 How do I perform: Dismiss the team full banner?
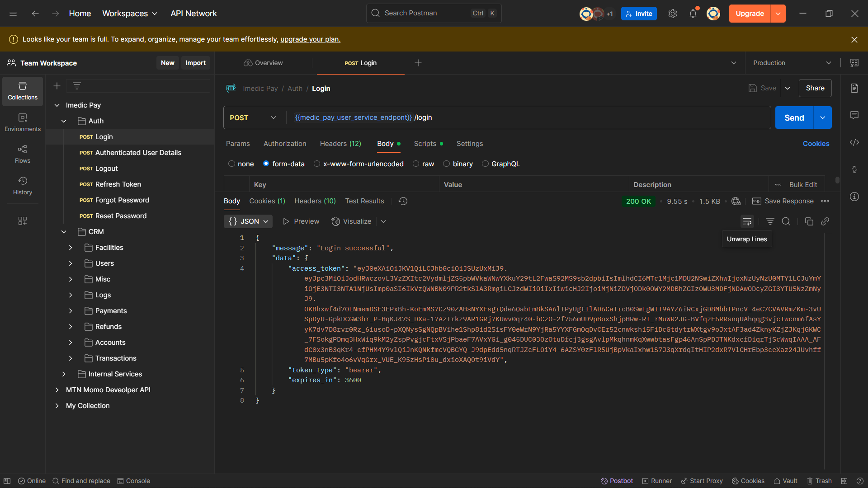tap(854, 39)
